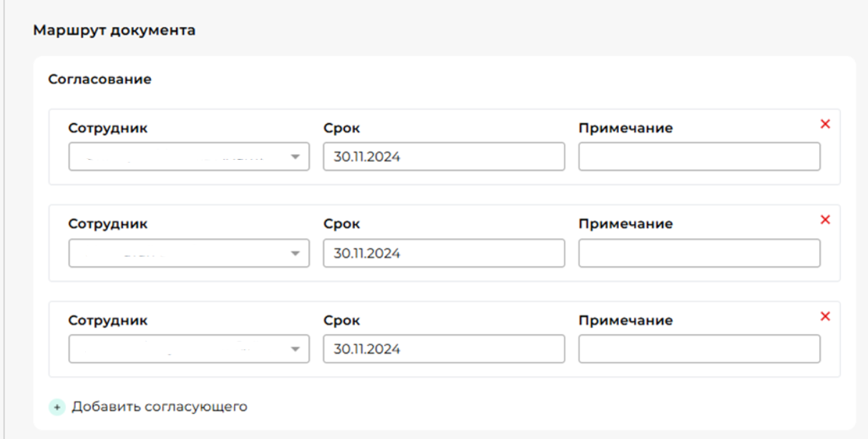Remove the first approver row with red X
Viewport: 868px width, 439px height.
pyautogui.click(x=824, y=125)
